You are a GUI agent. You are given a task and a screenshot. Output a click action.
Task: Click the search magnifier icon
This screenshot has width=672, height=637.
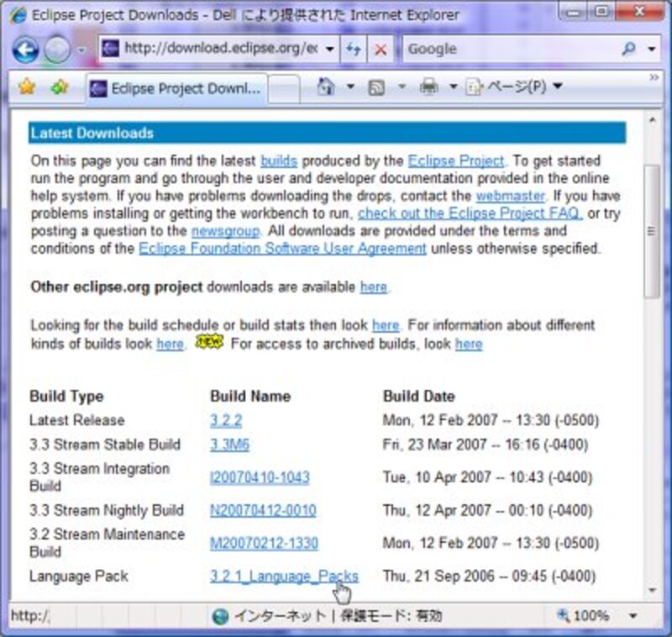click(x=628, y=49)
